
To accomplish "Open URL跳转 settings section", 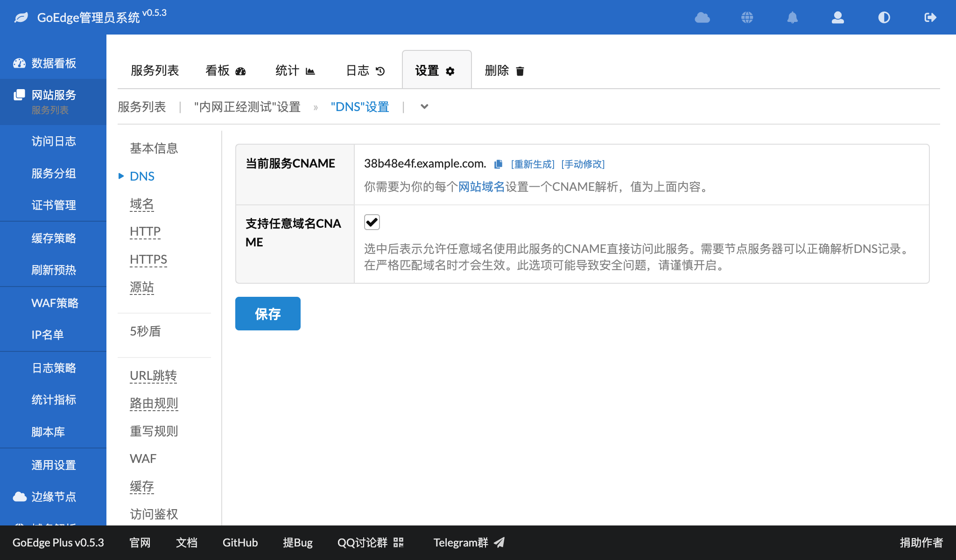I will pyautogui.click(x=153, y=376).
